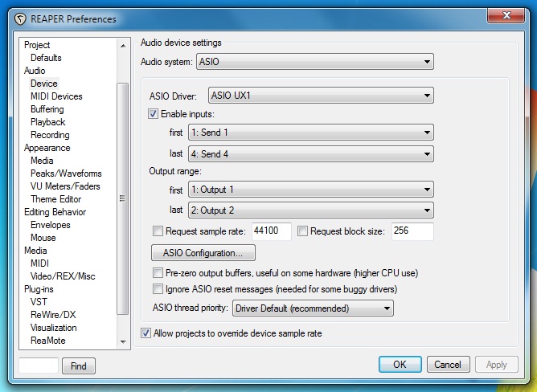Open the Audio system dropdown
This screenshot has width=537, height=392.
(315, 62)
